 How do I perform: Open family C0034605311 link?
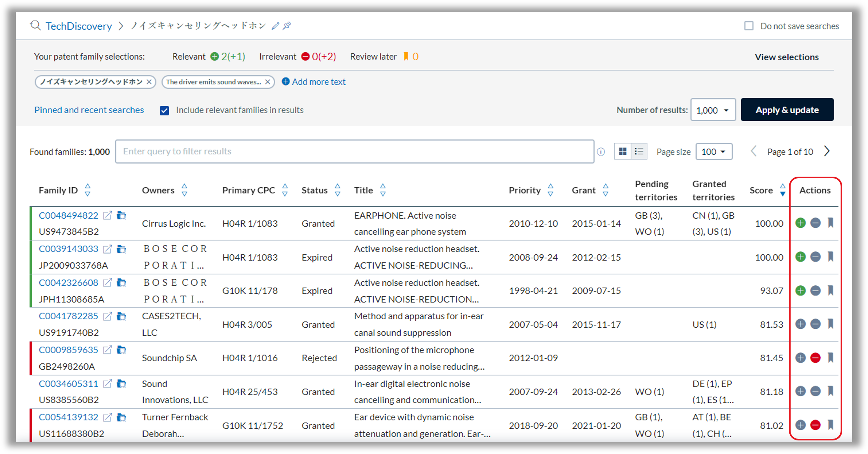click(68, 384)
